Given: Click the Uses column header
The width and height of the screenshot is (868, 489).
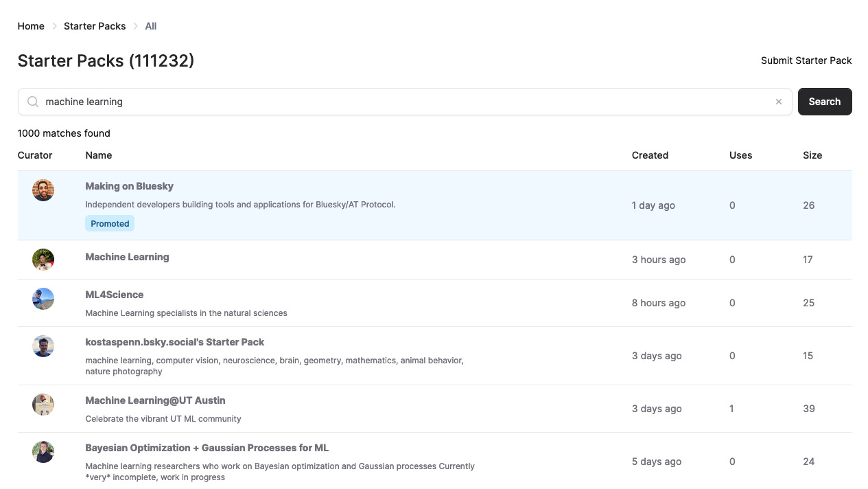Looking at the screenshot, I should click(x=740, y=155).
